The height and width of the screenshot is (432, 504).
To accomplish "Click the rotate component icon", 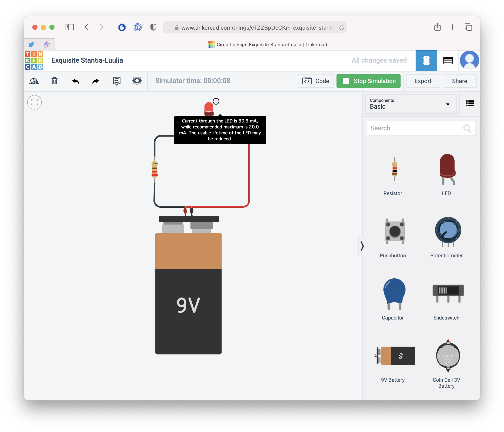I will tap(34, 81).
